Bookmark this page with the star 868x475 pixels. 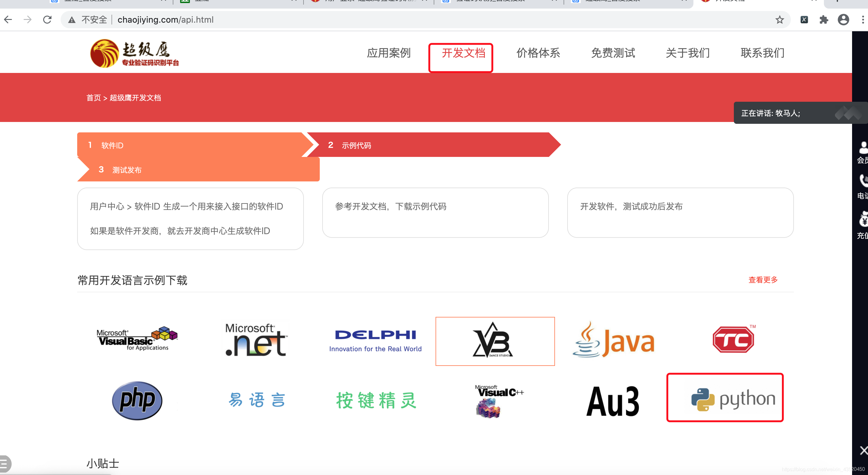coord(779,20)
